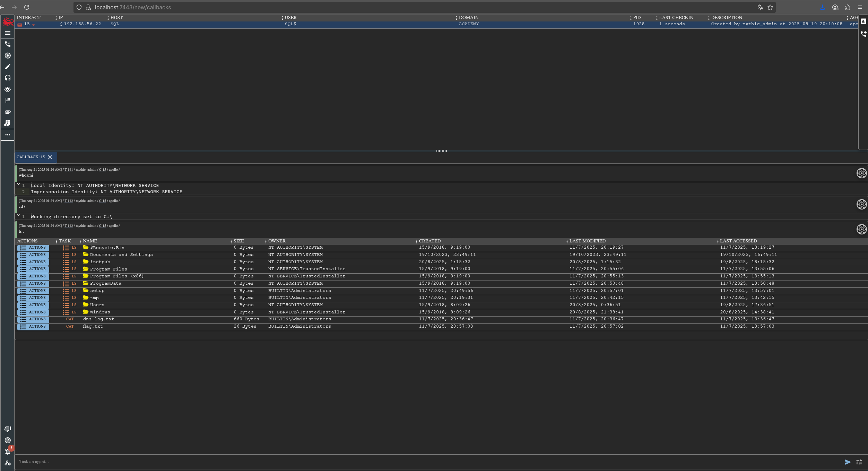Click the ACTIONS button for inetpub

point(33,262)
